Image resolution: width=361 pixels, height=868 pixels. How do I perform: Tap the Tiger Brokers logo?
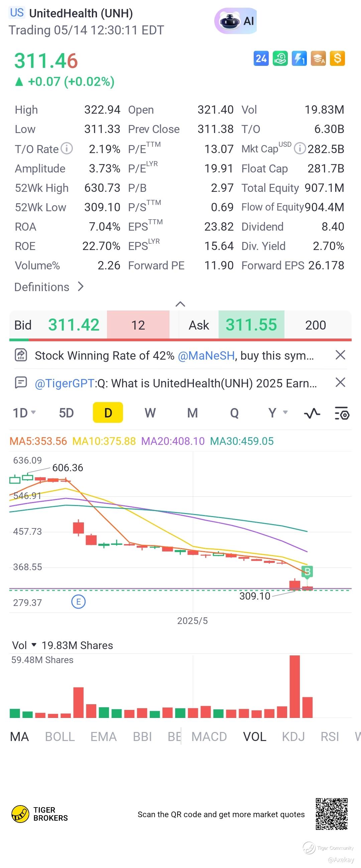pyautogui.click(x=39, y=814)
